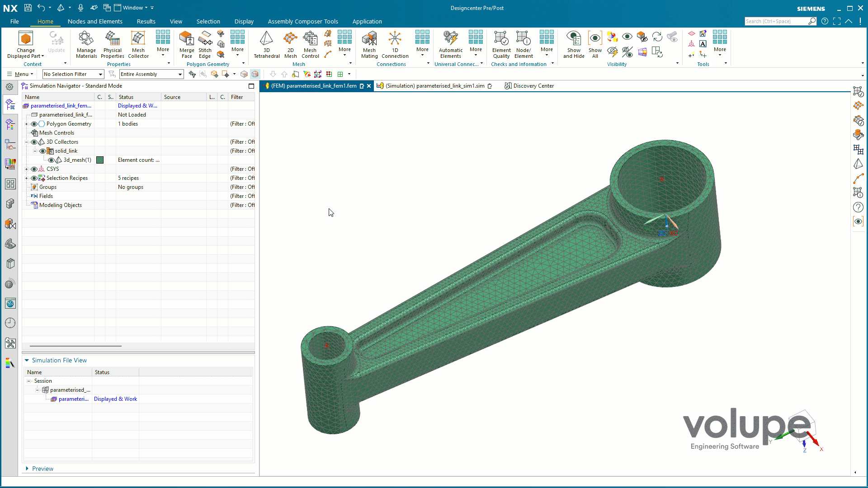Expand the Polygon Geometry node
The image size is (868, 488).
[x=26, y=124]
